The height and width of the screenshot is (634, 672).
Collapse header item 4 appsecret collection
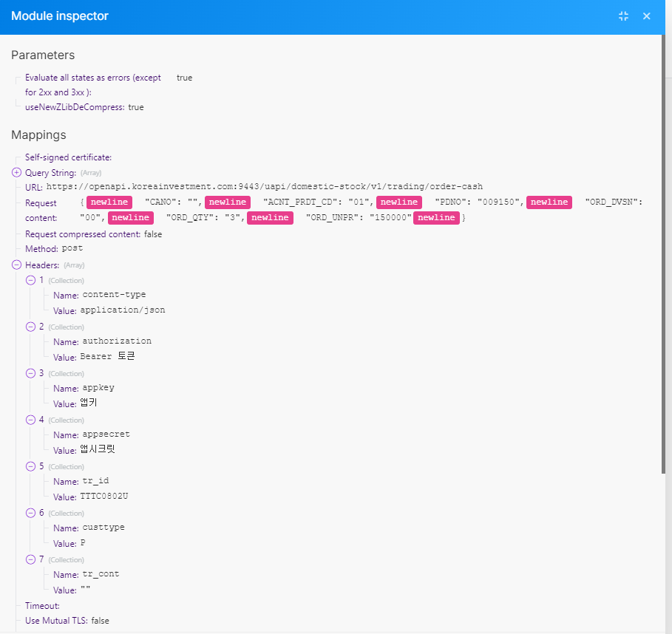(x=31, y=420)
